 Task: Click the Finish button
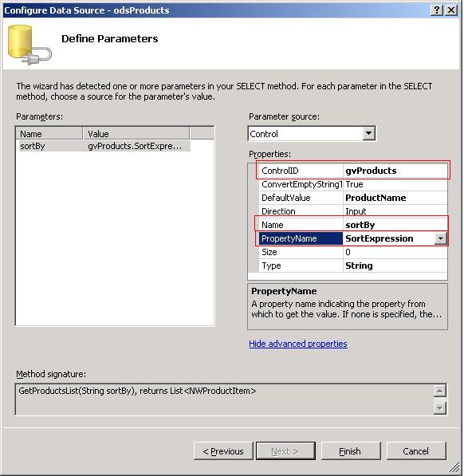click(x=351, y=451)
